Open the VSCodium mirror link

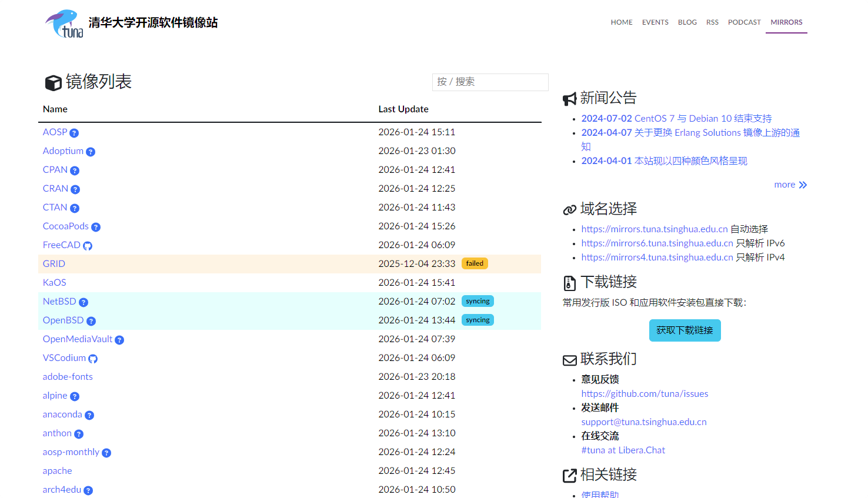(x=64, y=358)
